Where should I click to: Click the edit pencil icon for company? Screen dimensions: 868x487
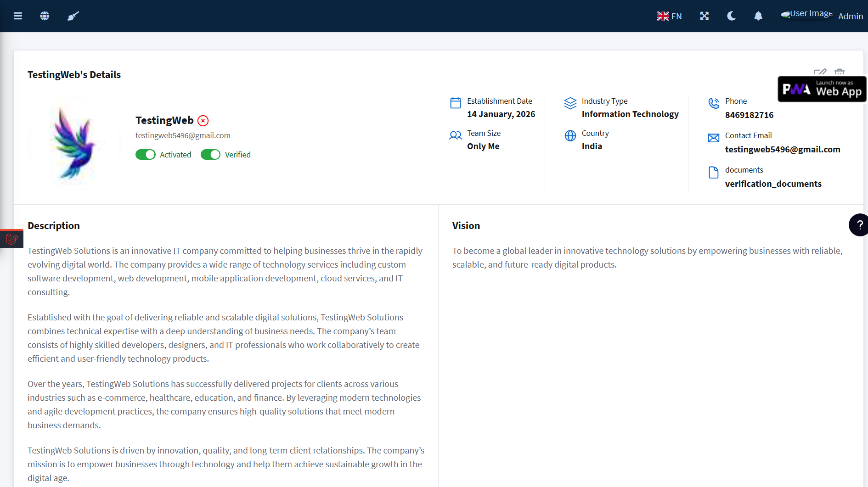pyautogui.click(x=820, y=72)
